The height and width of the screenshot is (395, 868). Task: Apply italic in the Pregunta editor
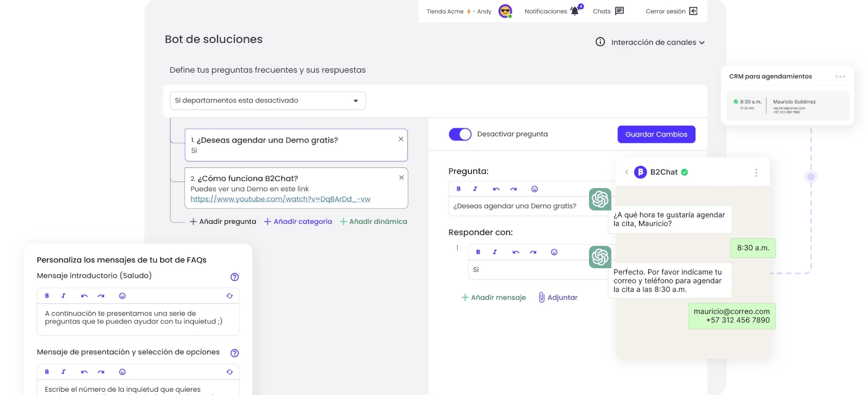point(475,189)
